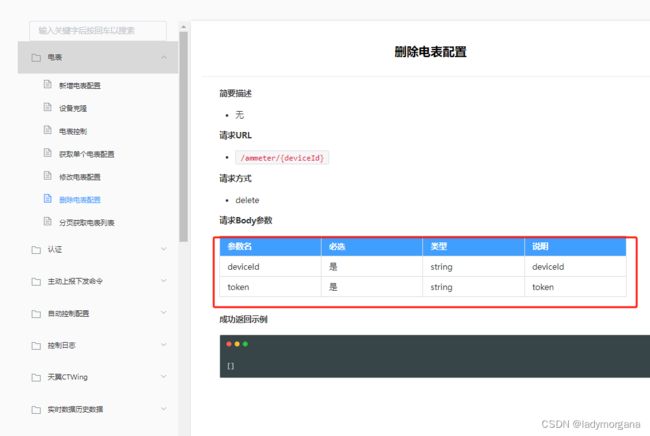Click the 请求方式 heading

[235, 179]
